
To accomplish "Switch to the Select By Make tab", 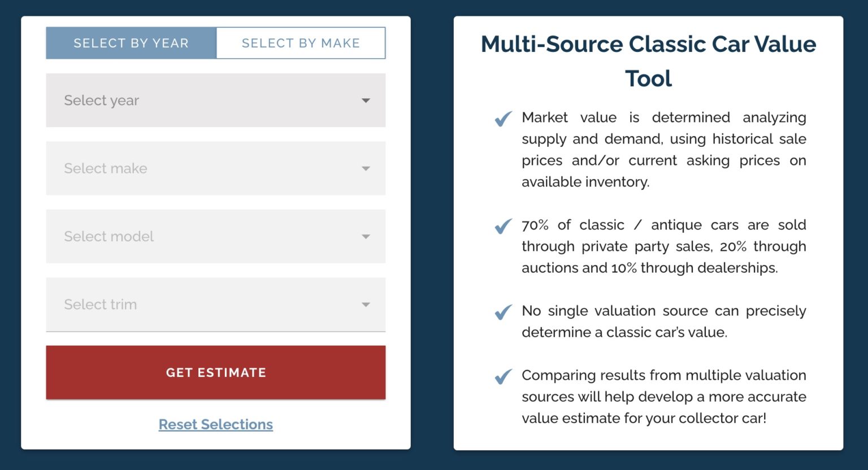I will tap(301, 42).
